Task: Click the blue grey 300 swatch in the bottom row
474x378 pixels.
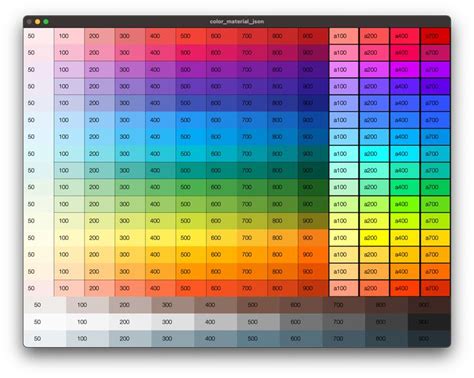Action: (x=173, y=339)
